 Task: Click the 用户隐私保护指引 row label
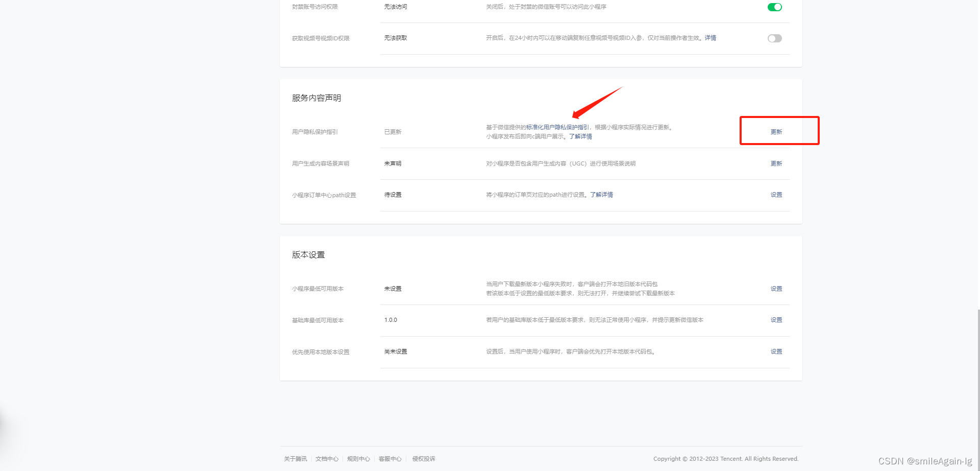(315, 132)
